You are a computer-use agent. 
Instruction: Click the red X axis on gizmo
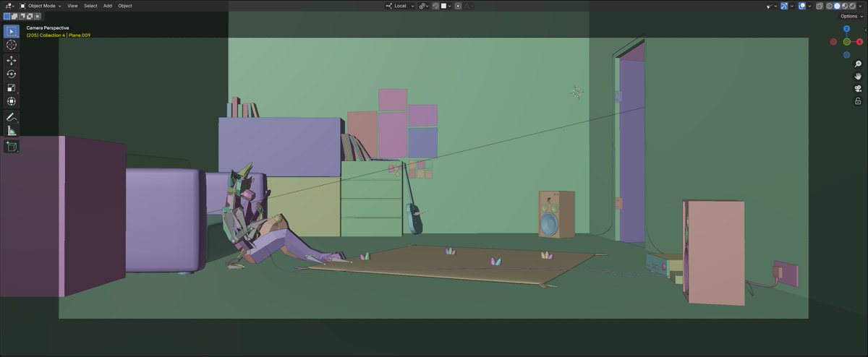point(860,42)
